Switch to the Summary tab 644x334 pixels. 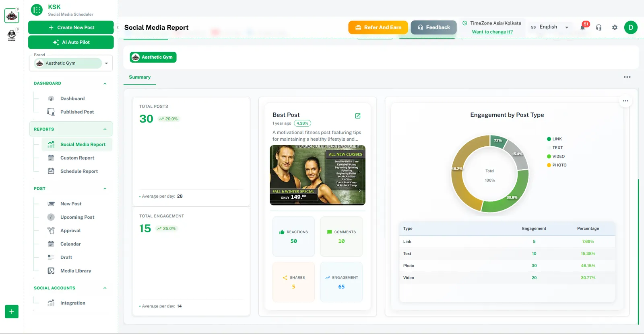140,77
